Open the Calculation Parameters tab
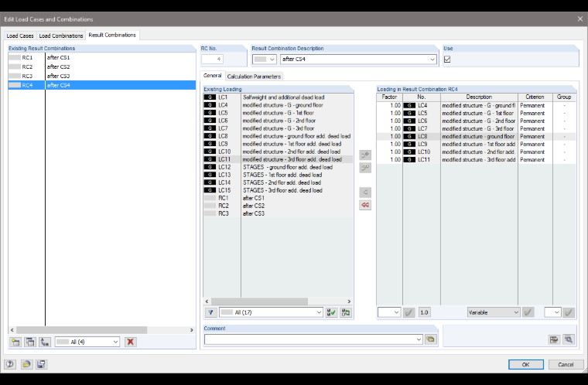Screen dimensions: 588x385 [254, 77]
